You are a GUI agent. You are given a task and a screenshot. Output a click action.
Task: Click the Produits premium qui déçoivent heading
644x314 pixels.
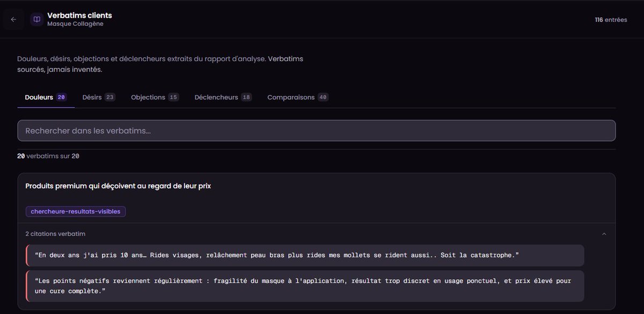[x=118, y=186]
